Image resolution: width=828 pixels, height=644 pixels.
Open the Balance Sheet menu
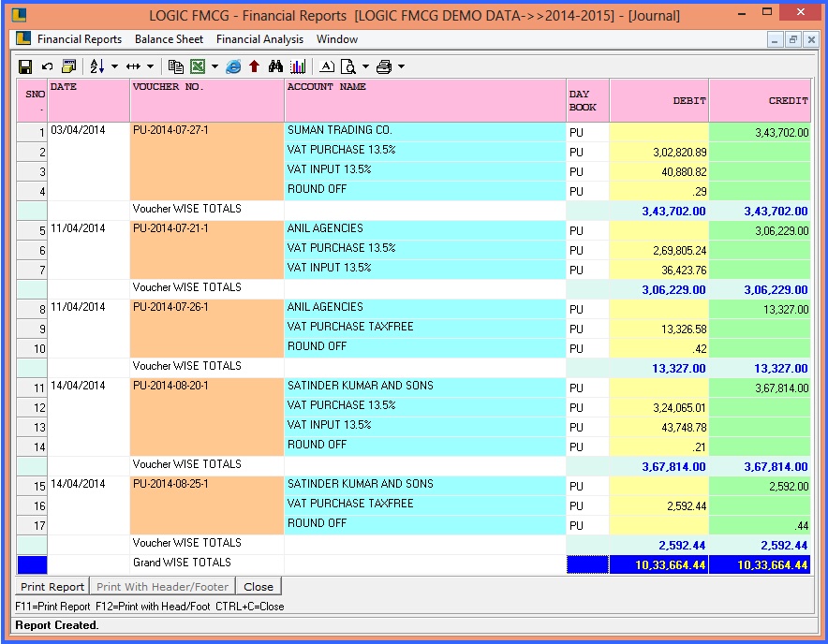[169, 39]
